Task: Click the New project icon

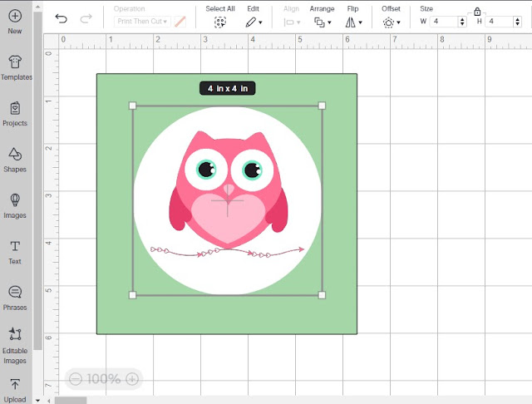Action: (15, 16)
